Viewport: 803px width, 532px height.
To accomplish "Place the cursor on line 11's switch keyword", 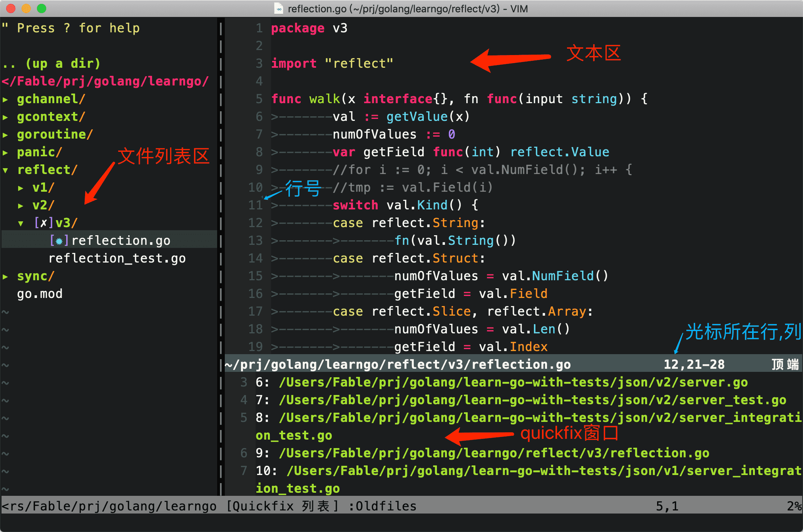I will pos(355,206).
